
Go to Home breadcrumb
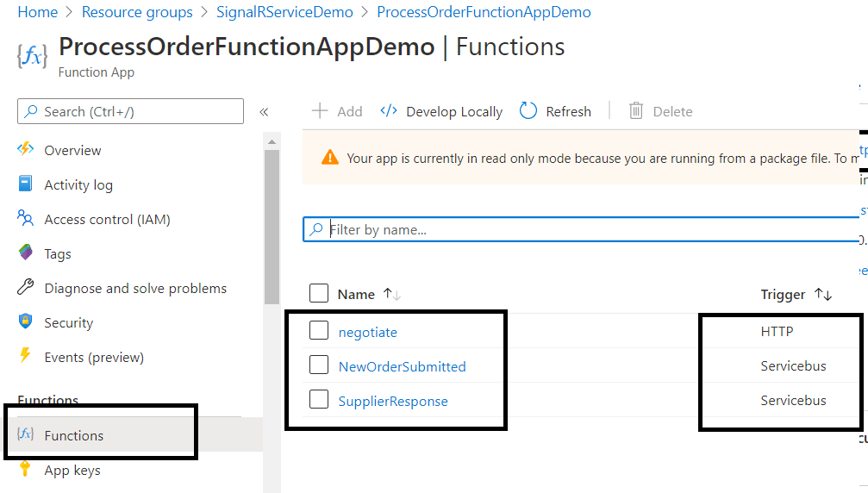38,11
